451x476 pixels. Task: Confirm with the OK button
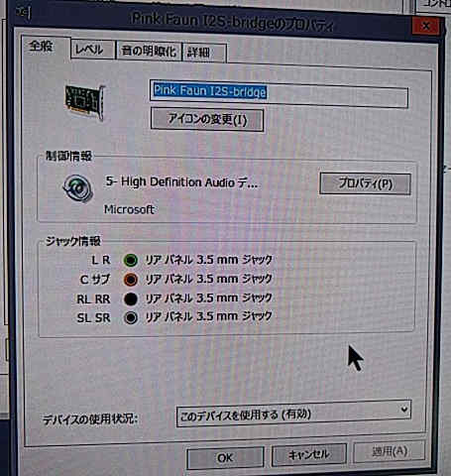225,458
